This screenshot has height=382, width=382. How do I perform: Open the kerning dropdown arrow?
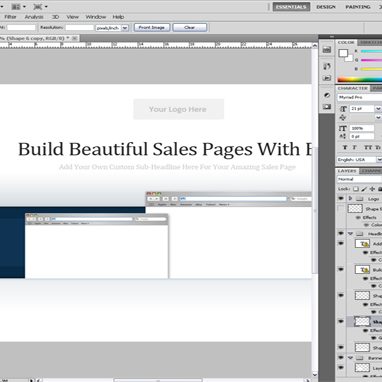tap(378, 117)
